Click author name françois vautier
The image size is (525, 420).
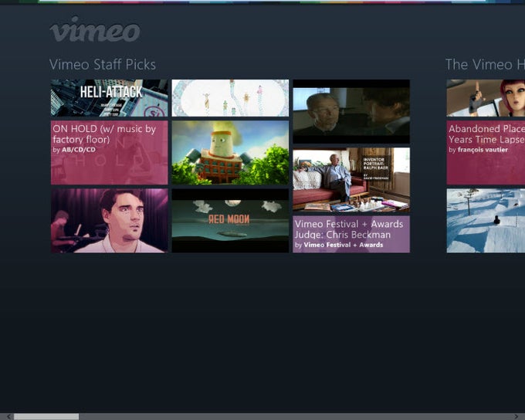[483, 150]
